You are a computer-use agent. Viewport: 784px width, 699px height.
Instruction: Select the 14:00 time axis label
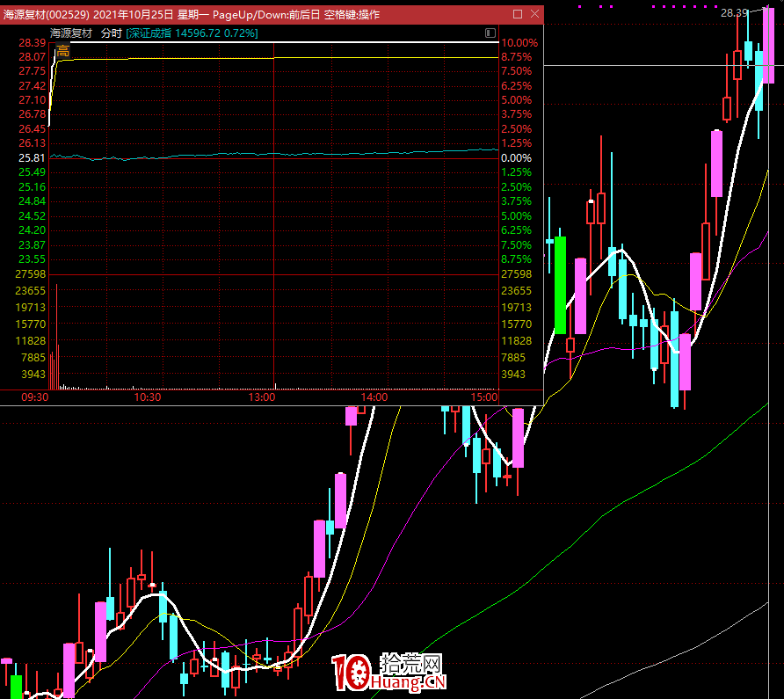[374, 397]
